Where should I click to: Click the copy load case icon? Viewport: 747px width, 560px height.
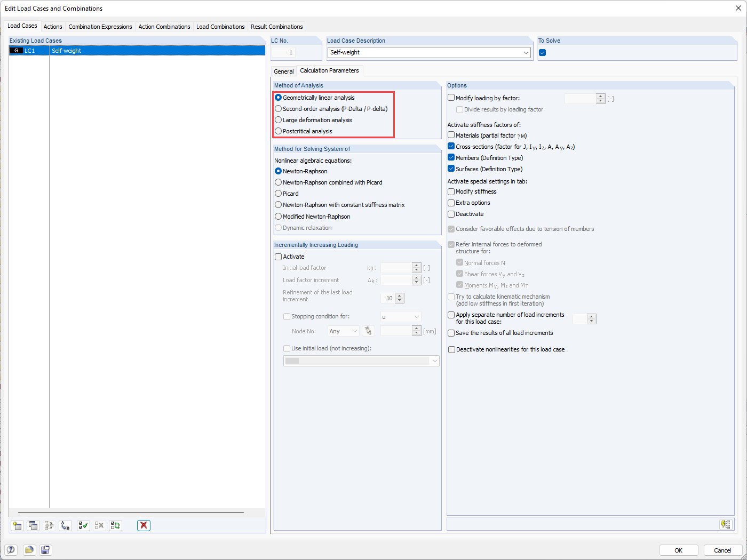tap(33, 525)
